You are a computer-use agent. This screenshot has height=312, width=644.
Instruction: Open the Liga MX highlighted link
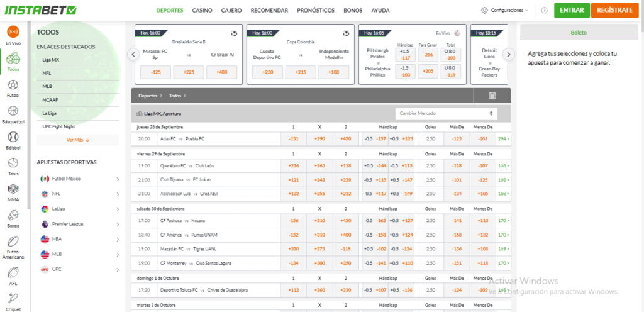(x=51, y=60)
